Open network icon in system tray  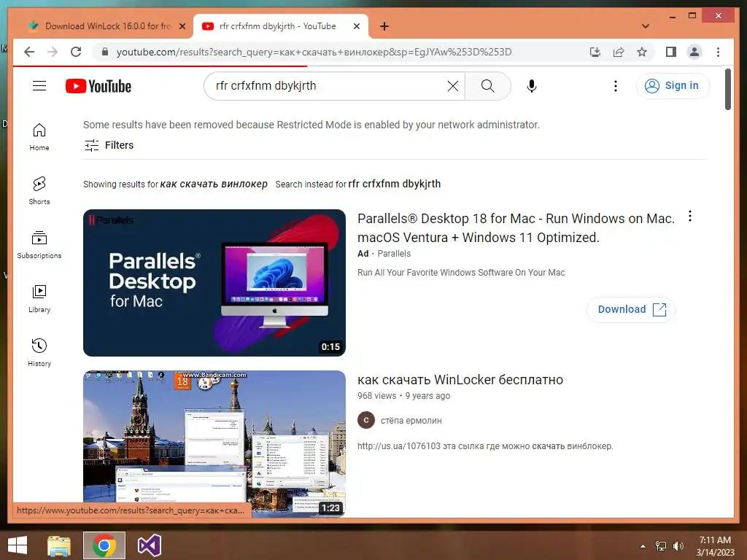(x=661, y=546)
